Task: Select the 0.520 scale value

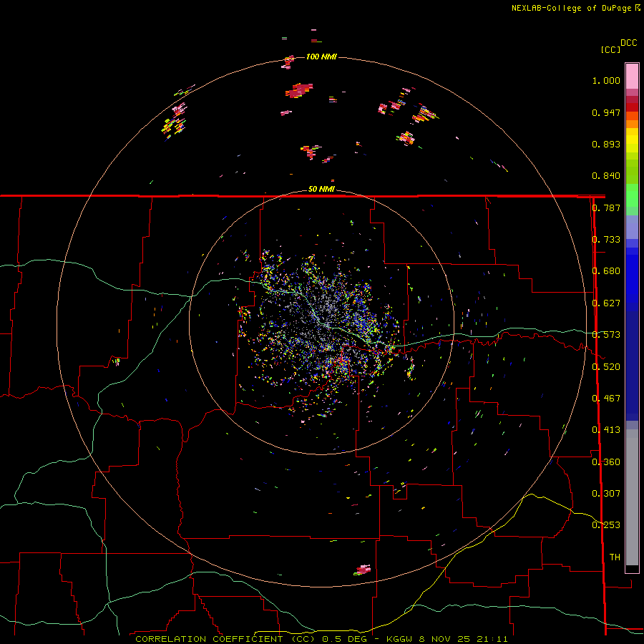Action: coord(606,366)
